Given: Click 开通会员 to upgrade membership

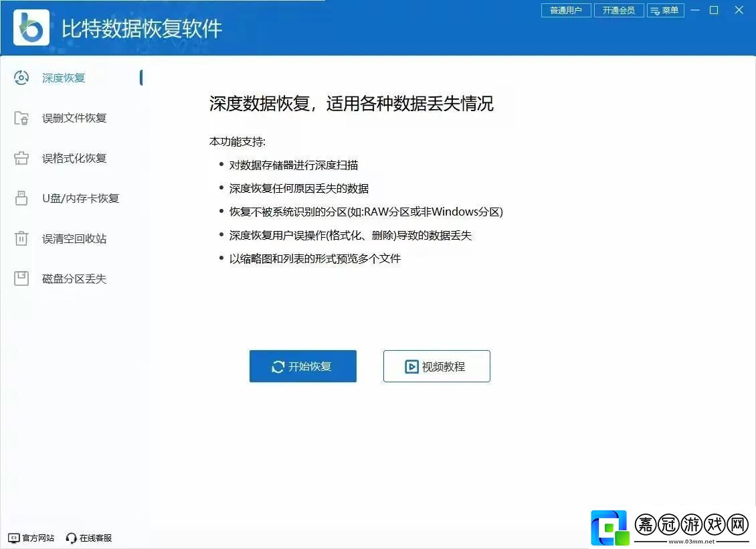Looking at the screenshot, I should click(619, 10).
